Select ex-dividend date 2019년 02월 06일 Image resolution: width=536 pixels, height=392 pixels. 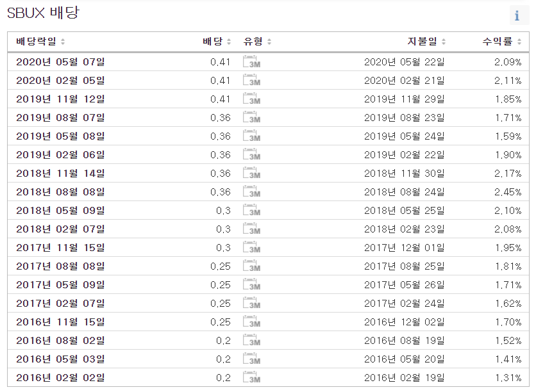point(60,154)
